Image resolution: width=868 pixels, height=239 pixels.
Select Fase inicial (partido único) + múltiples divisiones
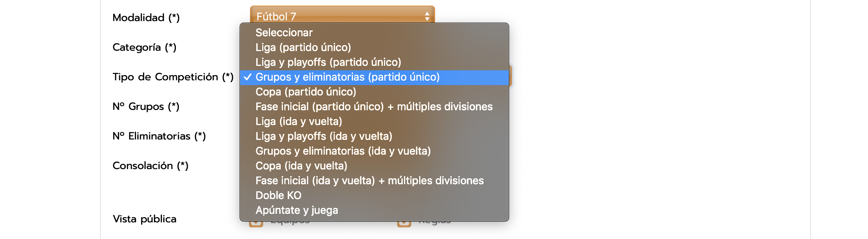374,107
